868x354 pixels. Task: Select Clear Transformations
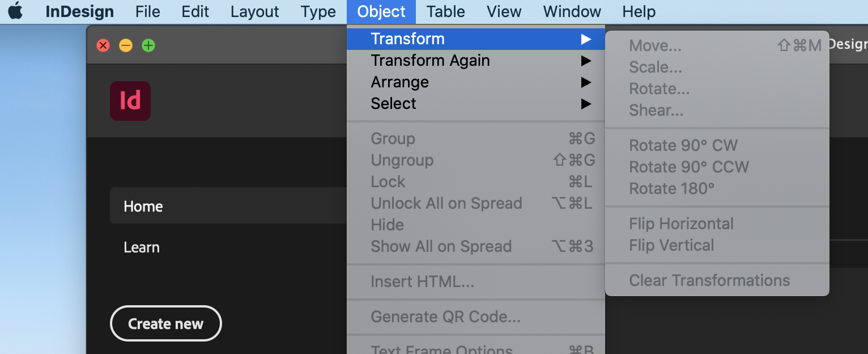709,280
